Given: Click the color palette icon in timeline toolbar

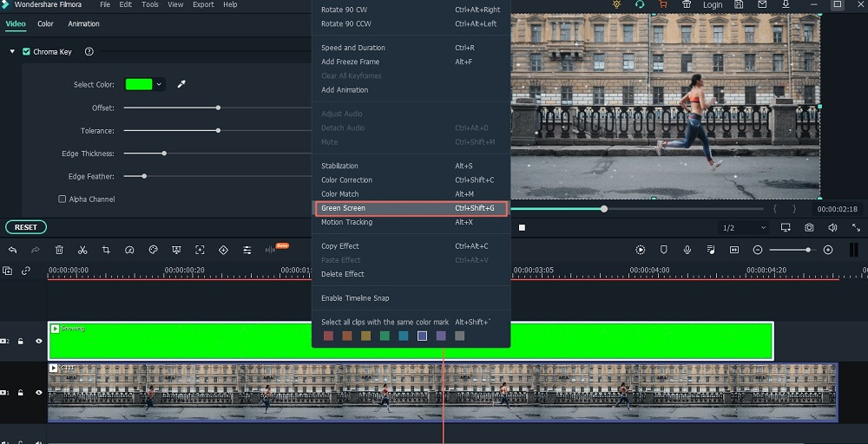Looking at the screenshot, I should pos(153,250).
